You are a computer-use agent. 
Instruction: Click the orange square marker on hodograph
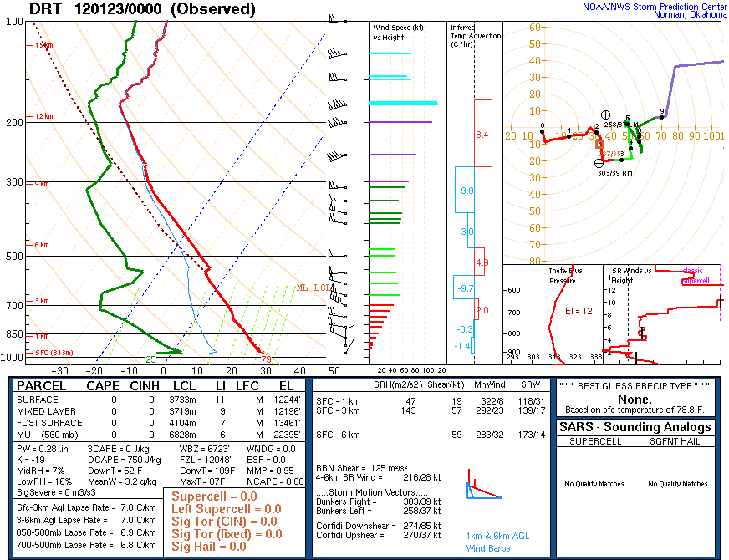599,145
